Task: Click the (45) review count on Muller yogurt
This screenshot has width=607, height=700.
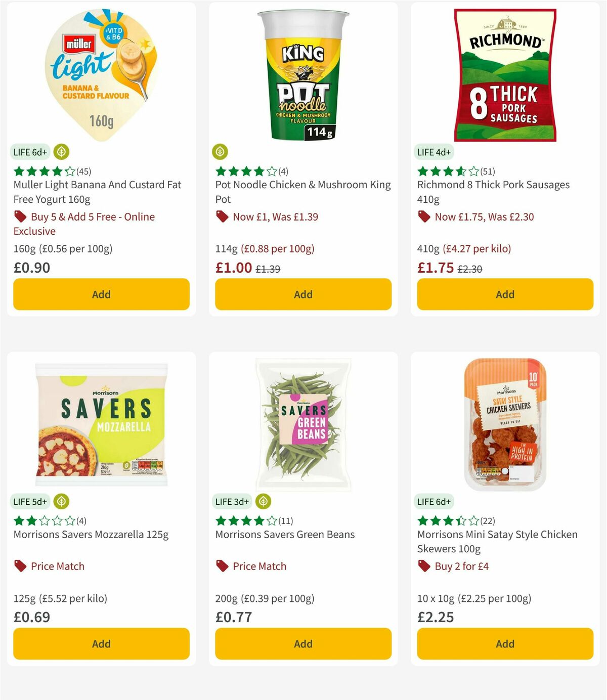Action: [83, 171]
